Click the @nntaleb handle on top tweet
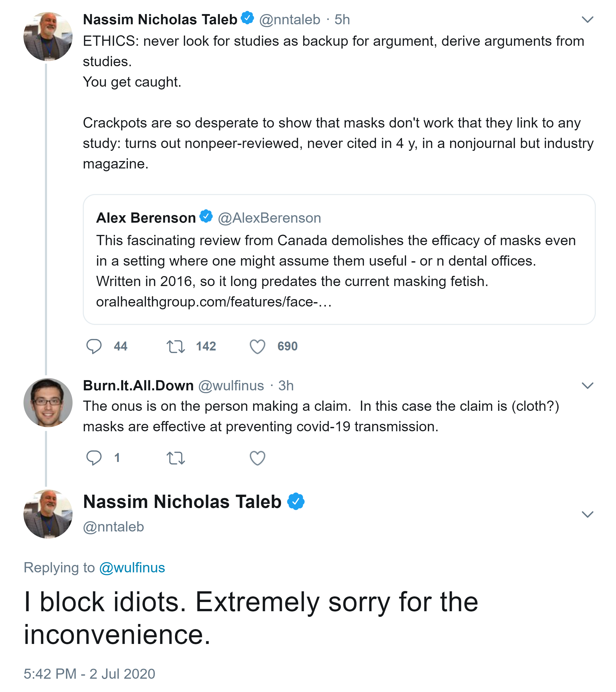This screenshot has width=616, height=692. point(290,20)
